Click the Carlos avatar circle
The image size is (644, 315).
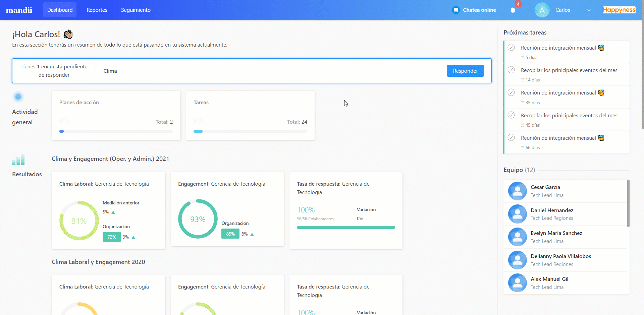[x=542, y=10]
